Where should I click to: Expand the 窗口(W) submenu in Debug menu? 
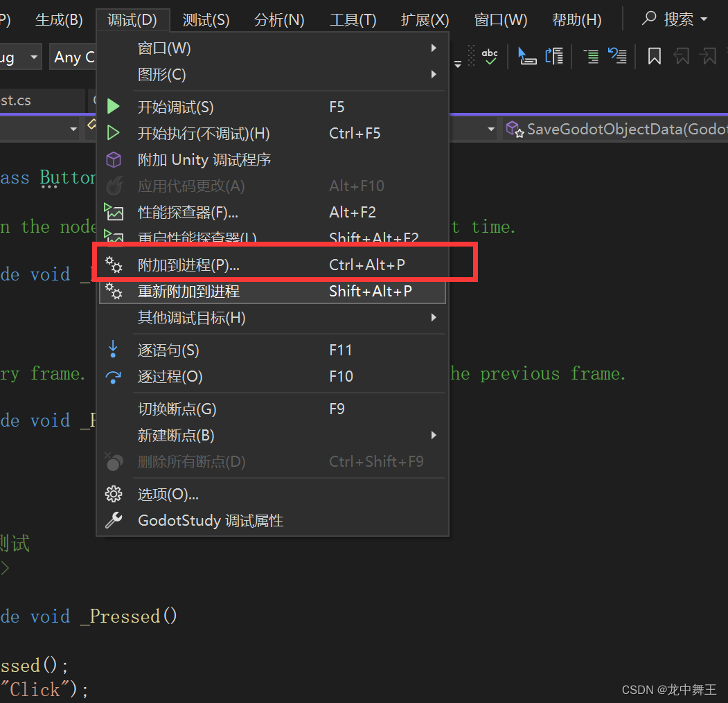tap(272, 48)
